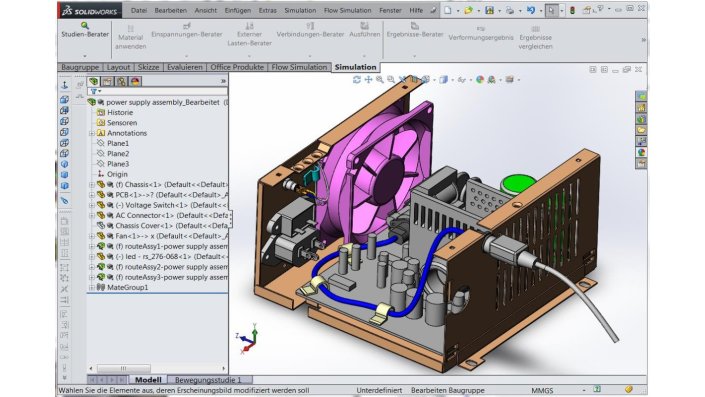
Task: Click the Undo arrow icon
Action: pyautogui.click(x=531, y=10)
